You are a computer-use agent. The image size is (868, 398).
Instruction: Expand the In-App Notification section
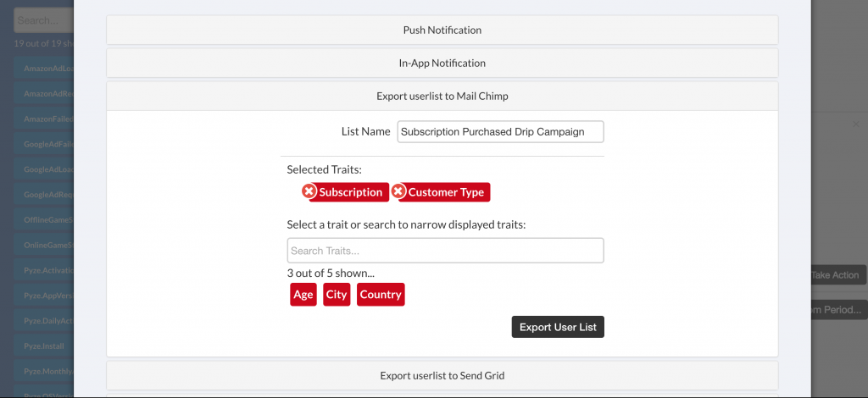[442, 63]
